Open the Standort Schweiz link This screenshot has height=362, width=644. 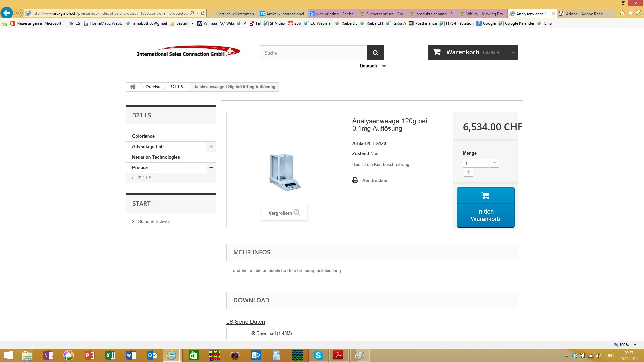[155, 221]
